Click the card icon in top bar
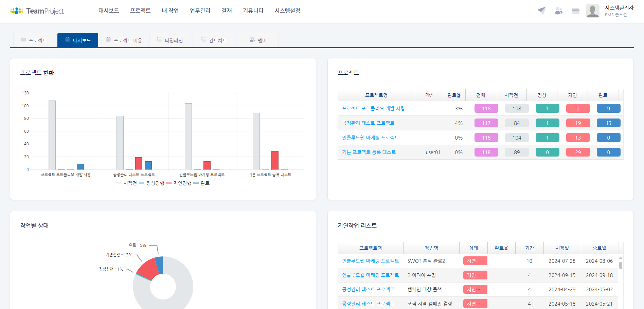 click(x=575, y=11)
